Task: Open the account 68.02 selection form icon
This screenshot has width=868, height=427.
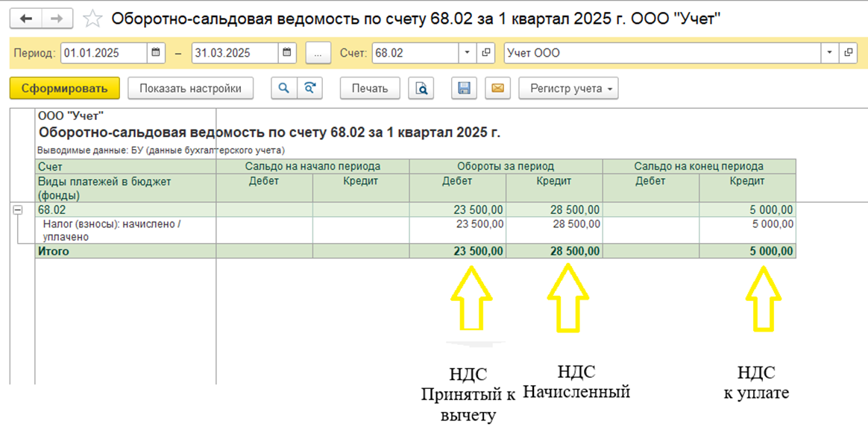Action: pyautogui.click(x=486, y=53)
